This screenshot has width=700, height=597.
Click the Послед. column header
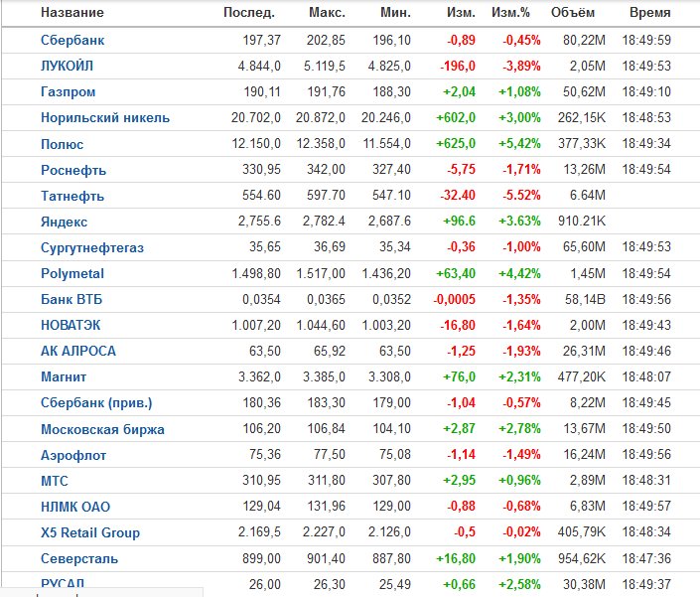click(249, 13)
